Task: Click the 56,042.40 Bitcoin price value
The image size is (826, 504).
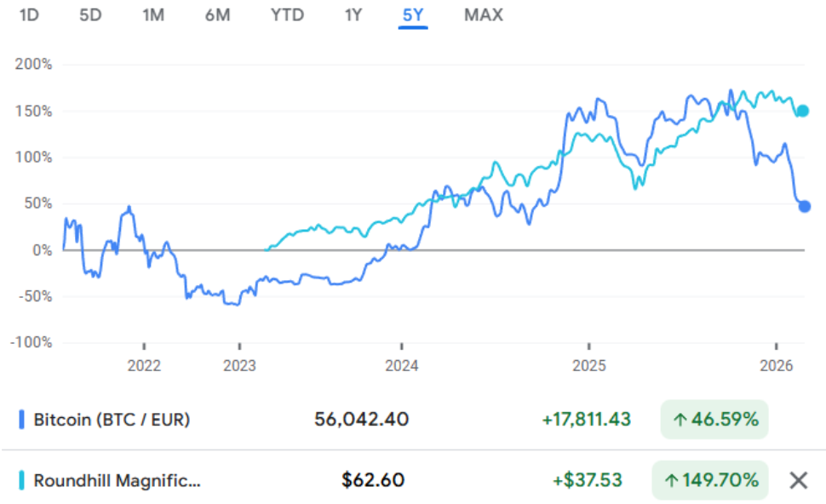Action: [360, 419]
